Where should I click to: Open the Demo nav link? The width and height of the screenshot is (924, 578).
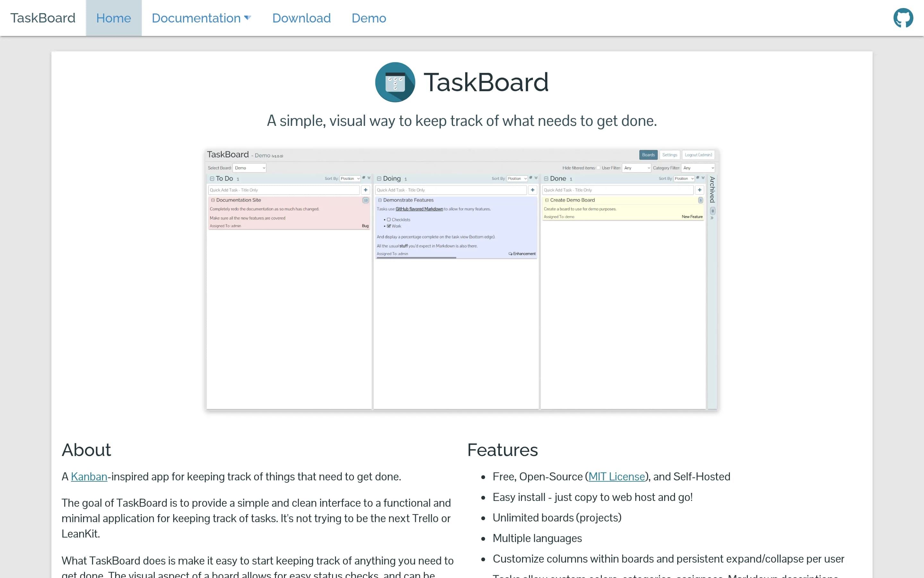(x=369, y=18)
